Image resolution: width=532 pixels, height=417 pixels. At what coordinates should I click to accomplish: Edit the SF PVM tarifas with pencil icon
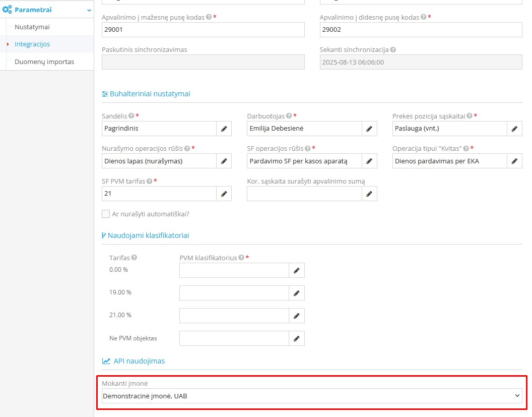coord(224,194)
